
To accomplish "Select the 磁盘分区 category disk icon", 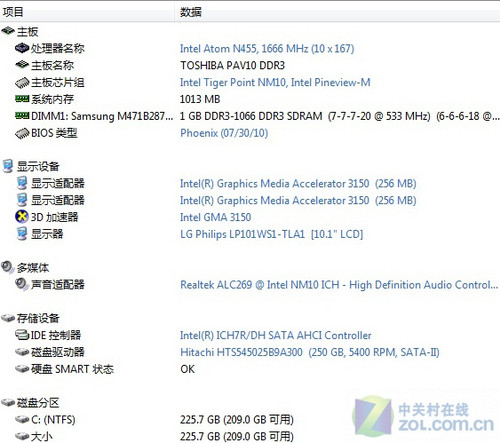I will (8, 402).
